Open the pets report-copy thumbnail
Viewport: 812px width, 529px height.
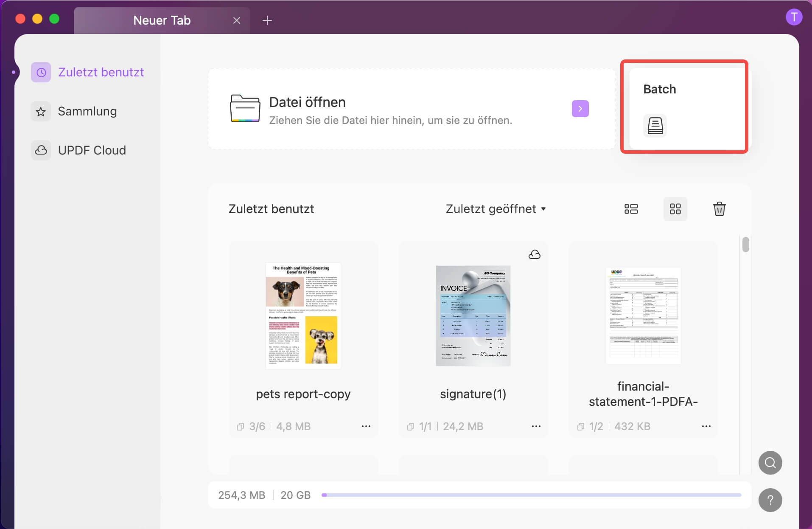pos(303,315)
